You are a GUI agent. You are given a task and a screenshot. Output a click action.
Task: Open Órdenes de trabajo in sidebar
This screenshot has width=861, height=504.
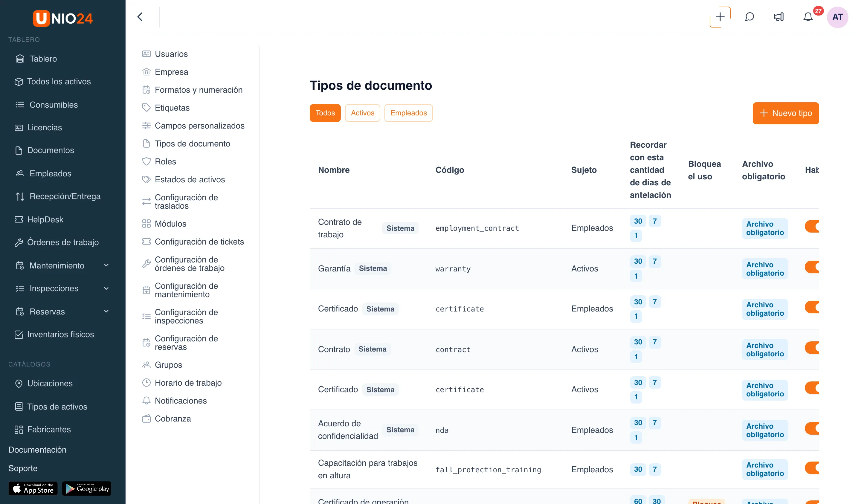(57, 242)
